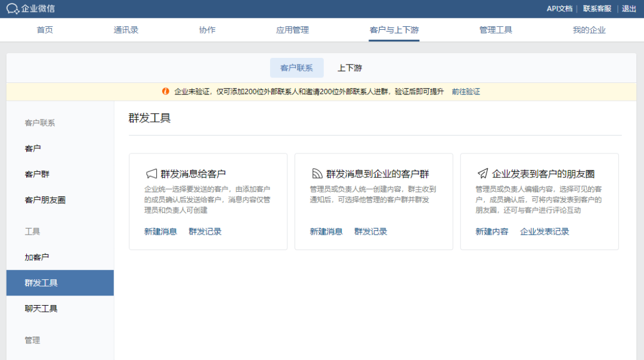Switch to the 上下游 sub-tab

click(x=349, y=68)
